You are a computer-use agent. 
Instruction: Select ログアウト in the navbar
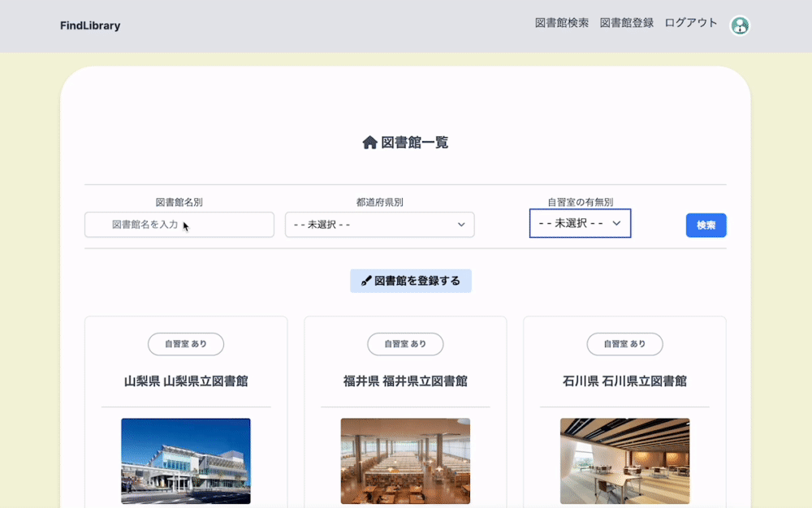coord(691,23)
